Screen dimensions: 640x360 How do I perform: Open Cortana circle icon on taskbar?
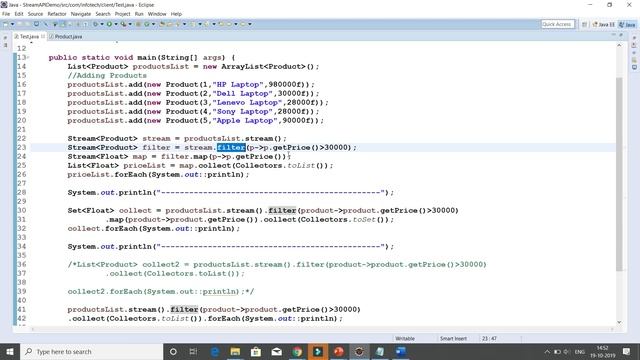(x=173, y=351)
